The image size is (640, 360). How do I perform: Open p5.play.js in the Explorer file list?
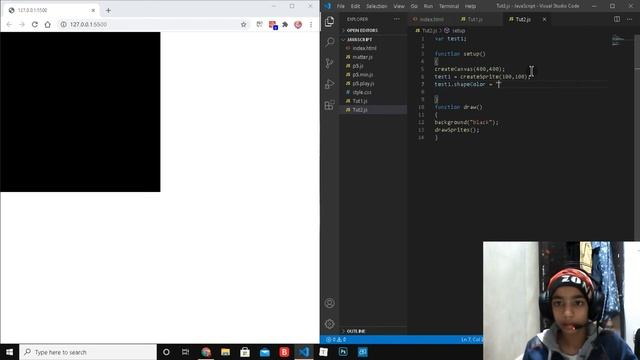[373, 83]
